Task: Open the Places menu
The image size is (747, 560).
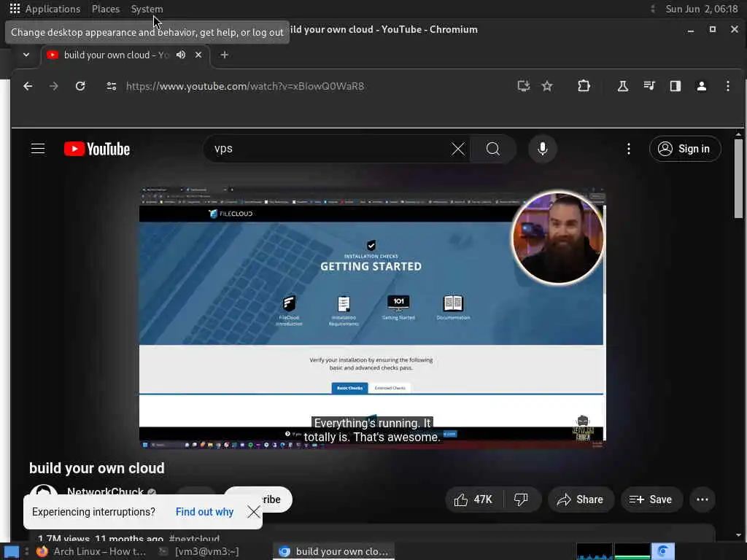Action: [x=106, y=9]
